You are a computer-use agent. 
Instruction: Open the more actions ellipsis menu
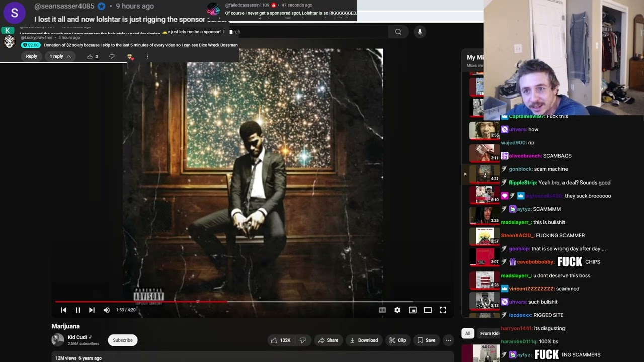tap(448, 340)
